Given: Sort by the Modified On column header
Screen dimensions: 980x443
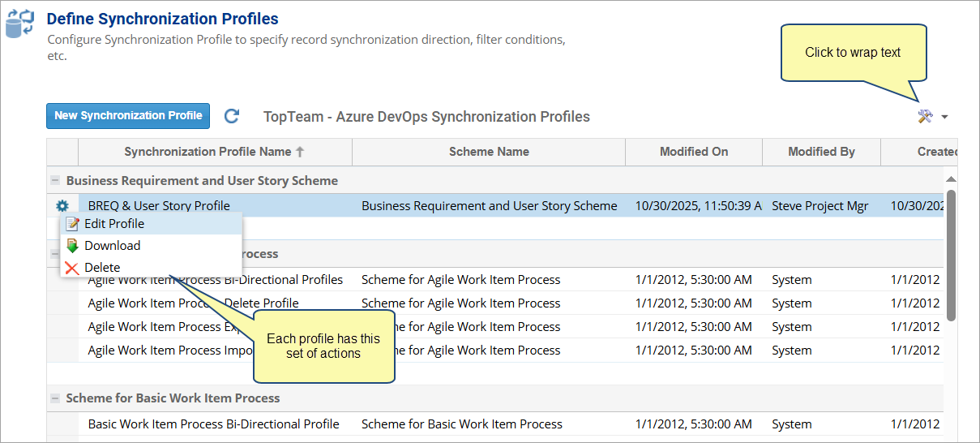Looking at the screenshot, I should 694,152.
